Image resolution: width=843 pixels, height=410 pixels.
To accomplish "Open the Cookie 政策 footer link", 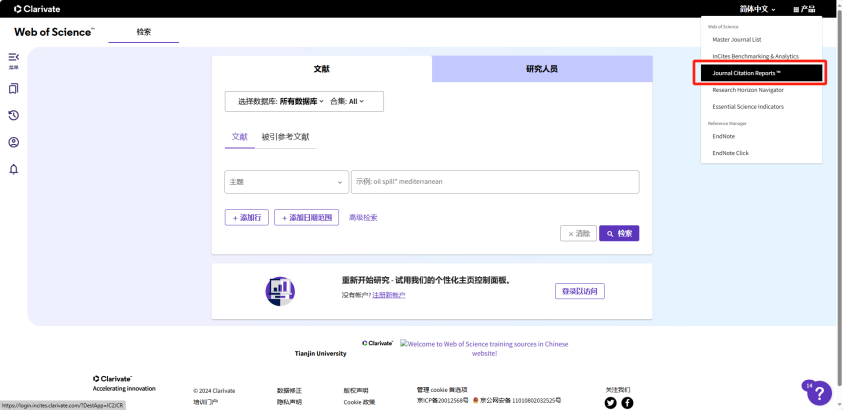I will pyautogui.click(x=359, y=401).
